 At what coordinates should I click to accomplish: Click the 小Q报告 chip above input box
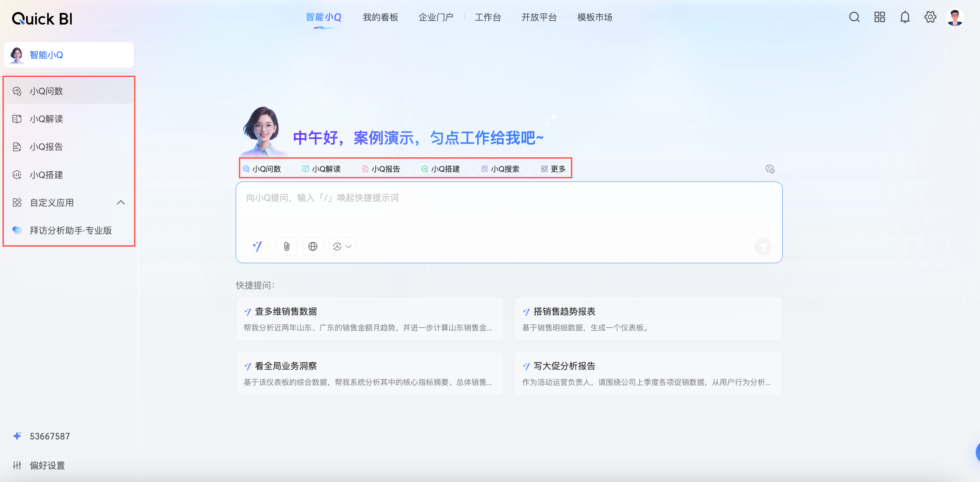coord(381,169)
